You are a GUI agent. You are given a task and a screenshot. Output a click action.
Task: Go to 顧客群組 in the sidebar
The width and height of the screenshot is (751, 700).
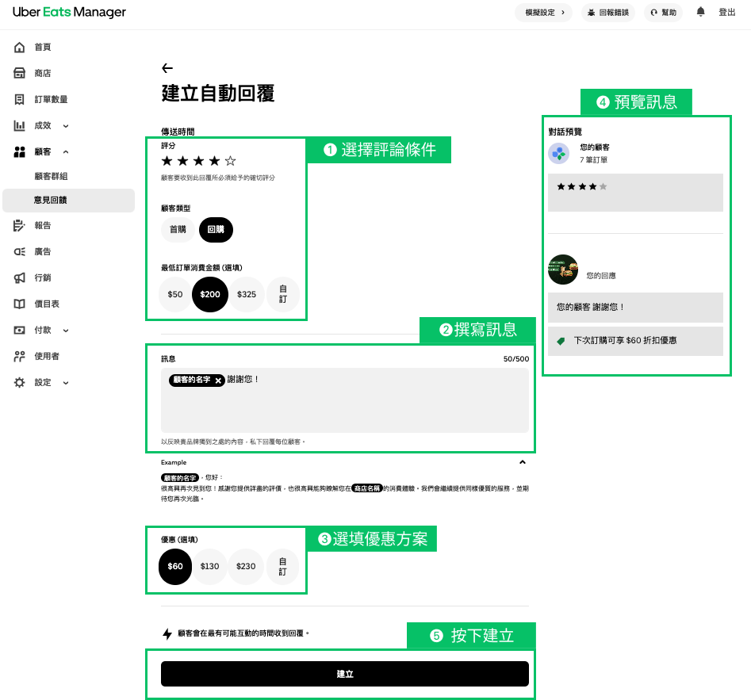pyautogui.click(x=51, y=176)
